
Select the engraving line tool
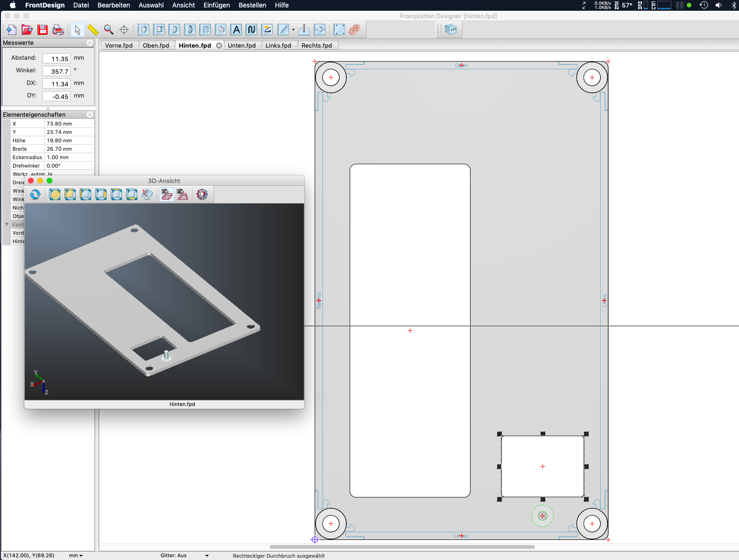pyautogui.click(x=283, y=30)
